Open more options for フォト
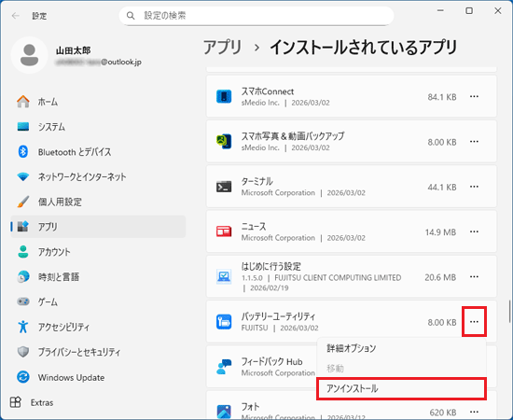This screenshot has width=513, height=420. 474,412
